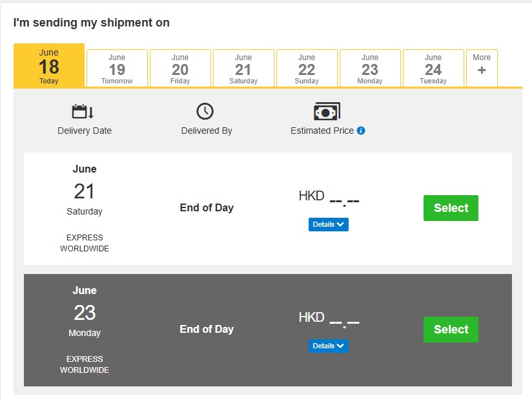Show more shipment dates via More tab

point(482,68)
